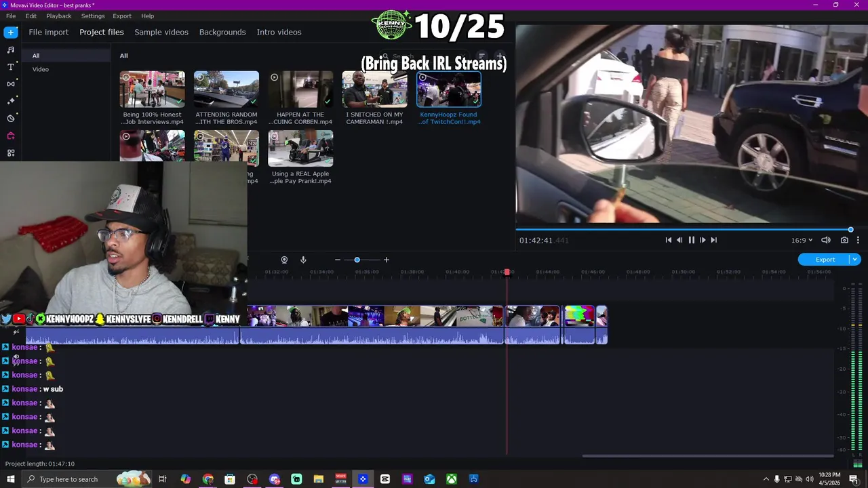This screenshot has height=488, width=868.
Task: Expand the Export button dropdown arrow
Action: point(855,260)
